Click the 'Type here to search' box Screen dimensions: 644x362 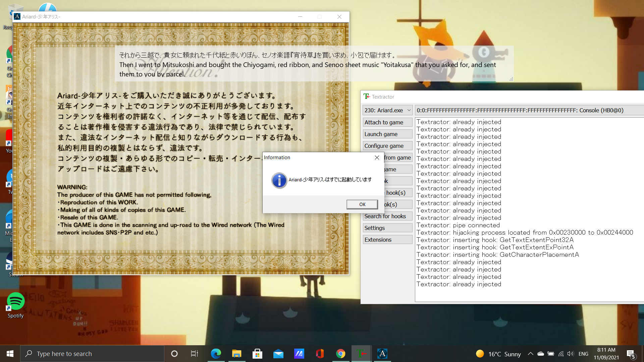click(x=92, y=354)
